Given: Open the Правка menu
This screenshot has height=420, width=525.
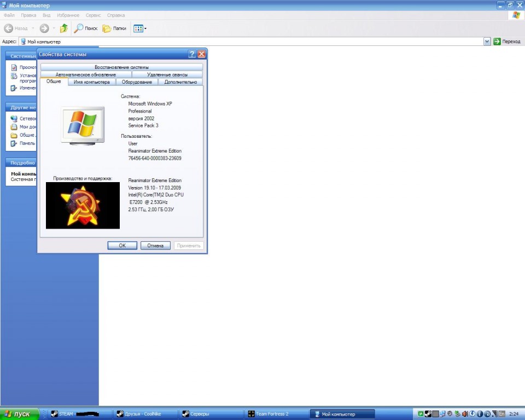Looking at the screenshot, I should tap(28, 15).
